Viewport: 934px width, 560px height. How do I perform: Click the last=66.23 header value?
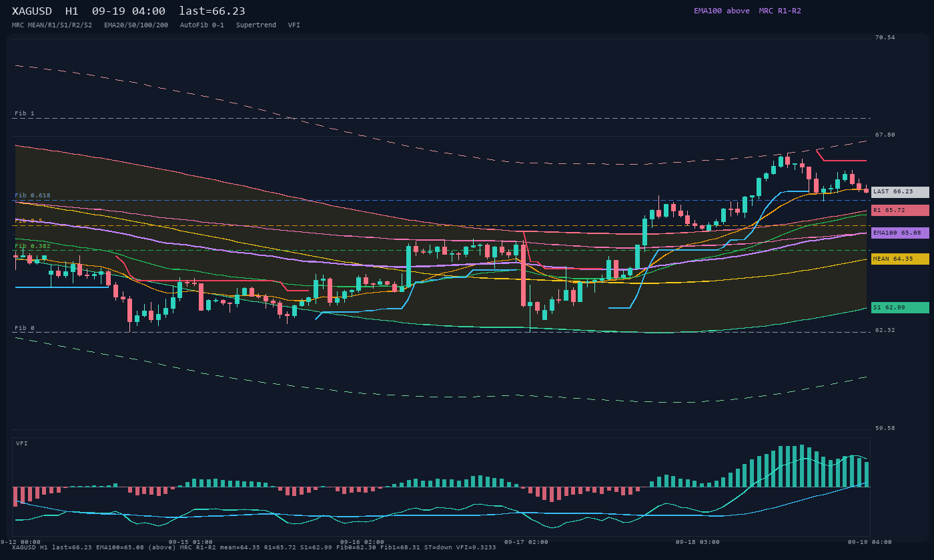212,11
